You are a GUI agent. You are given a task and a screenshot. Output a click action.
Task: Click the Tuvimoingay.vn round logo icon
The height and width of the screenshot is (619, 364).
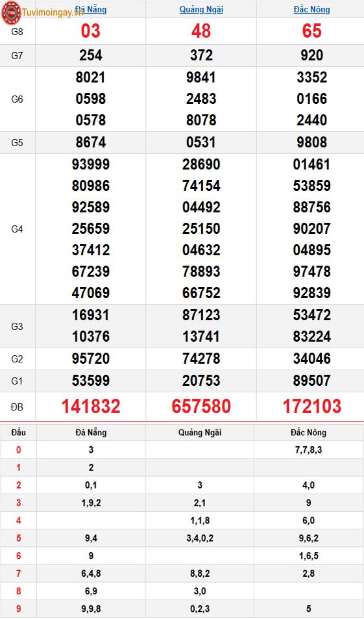click(11, 12)
